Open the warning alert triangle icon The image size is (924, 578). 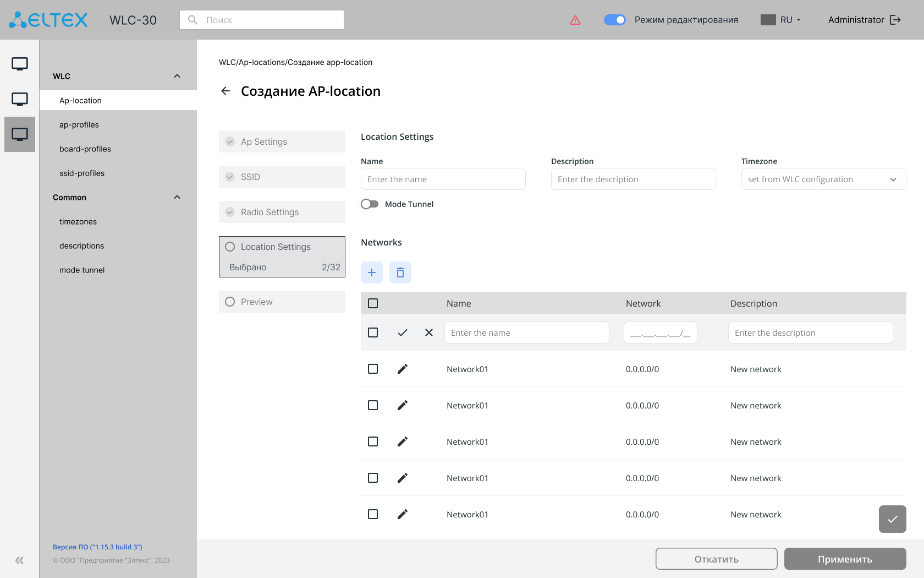coord(575,20)
